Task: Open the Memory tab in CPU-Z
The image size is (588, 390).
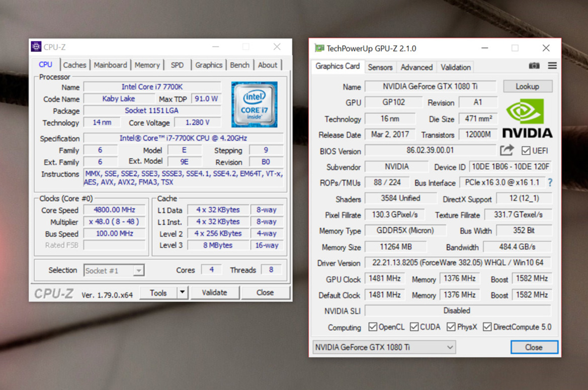Action: pos(147,65)
